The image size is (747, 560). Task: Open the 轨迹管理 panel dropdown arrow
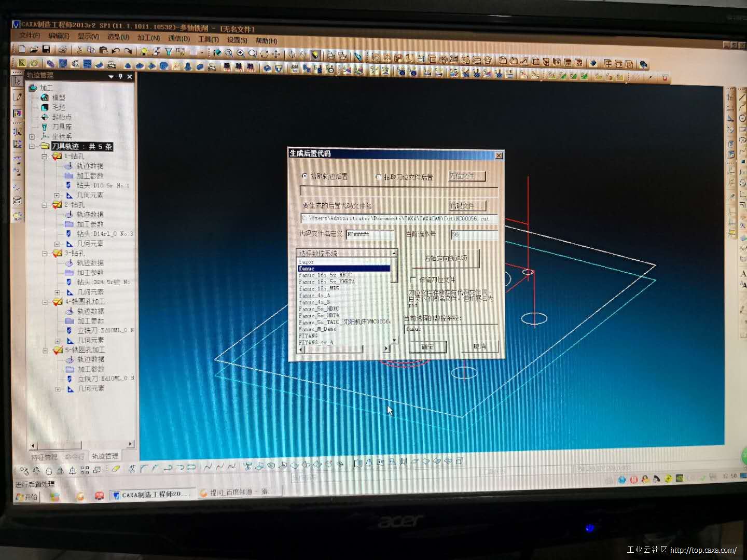point(111,76)
